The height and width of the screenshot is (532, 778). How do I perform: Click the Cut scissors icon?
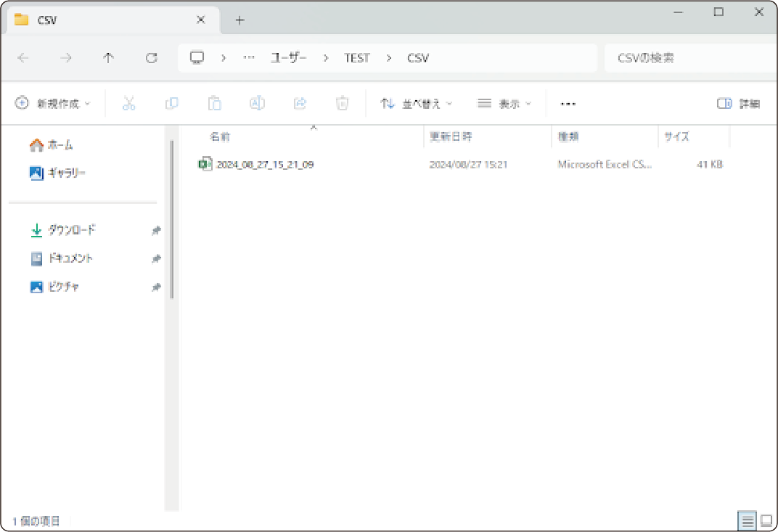pos(129,104)
